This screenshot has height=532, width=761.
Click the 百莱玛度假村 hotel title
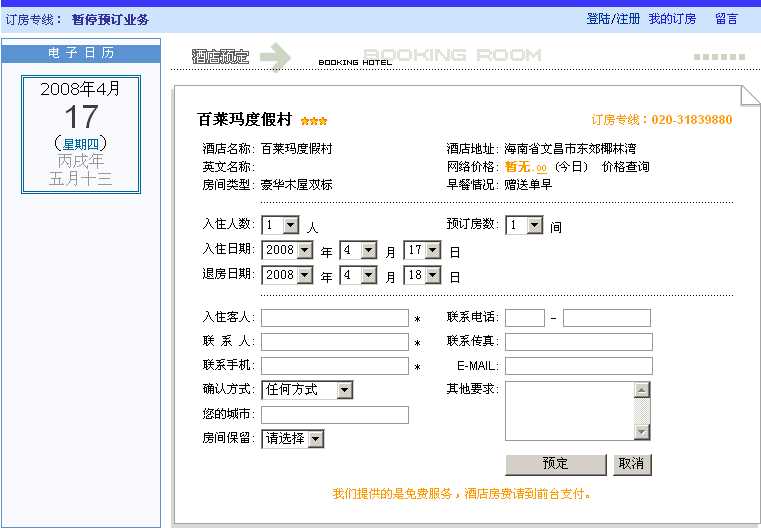[244, 119]
